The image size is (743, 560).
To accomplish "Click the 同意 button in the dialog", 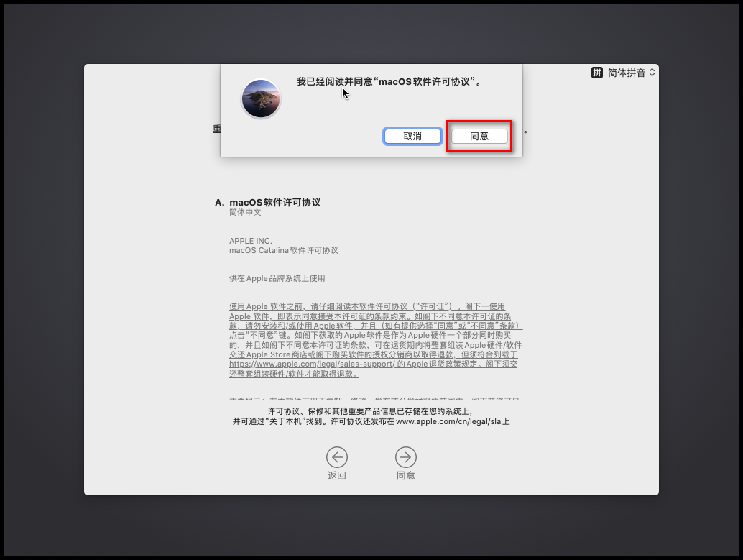I will pos(479,136).
